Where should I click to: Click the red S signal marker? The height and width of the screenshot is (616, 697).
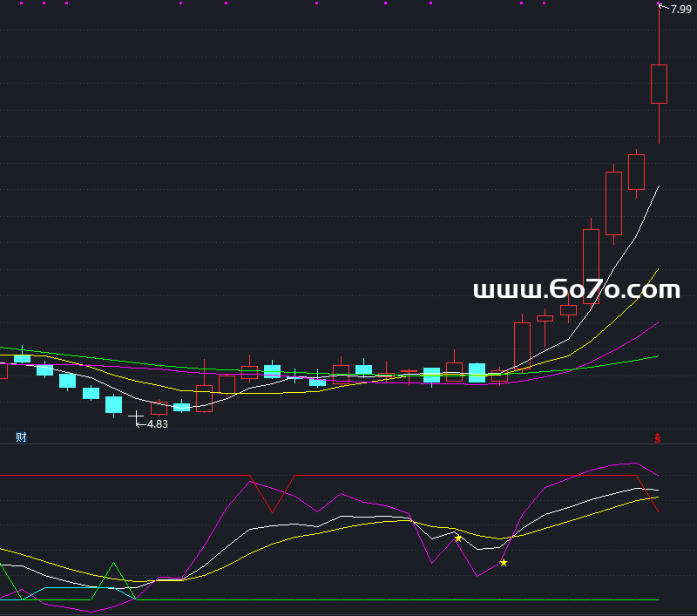click(x=658, y=438)
